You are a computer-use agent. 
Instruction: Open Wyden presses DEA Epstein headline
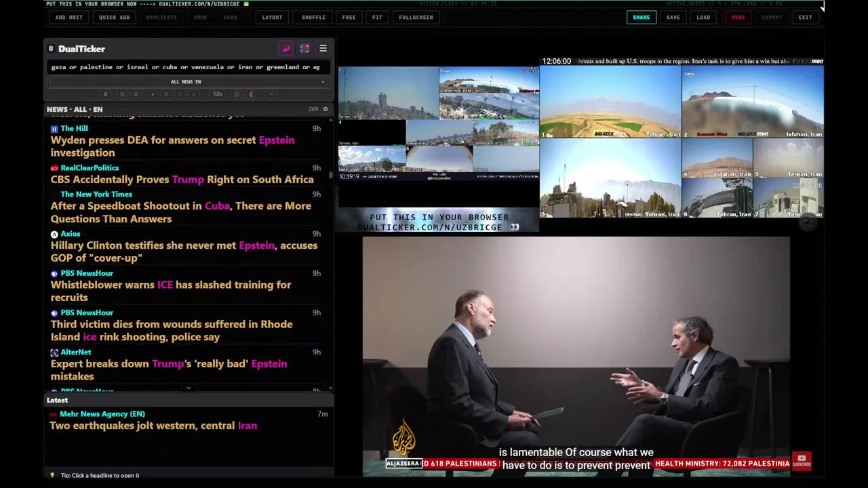coord(172,146)
